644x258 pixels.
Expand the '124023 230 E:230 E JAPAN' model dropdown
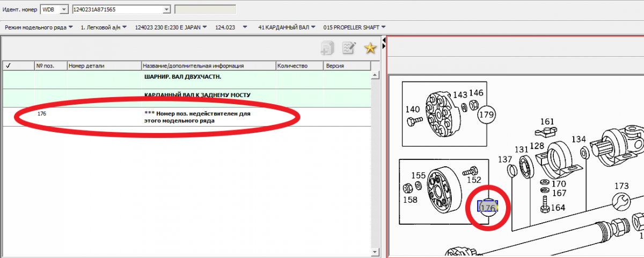(172, 27)
